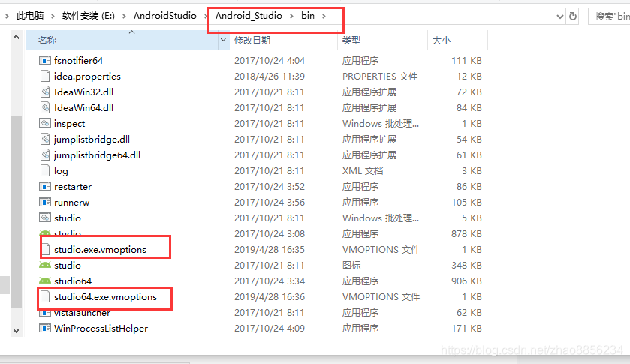Select the log file name

61,171
